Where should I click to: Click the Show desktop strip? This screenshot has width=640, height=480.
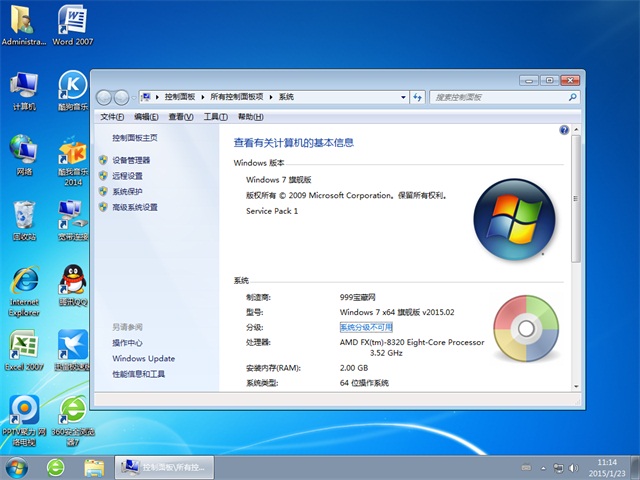[636, 468]
